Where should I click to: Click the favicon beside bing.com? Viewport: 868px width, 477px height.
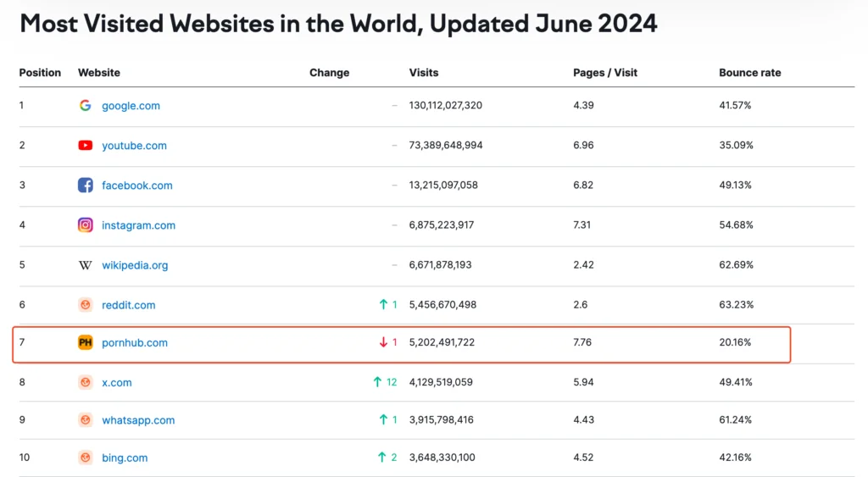point(85,458)
